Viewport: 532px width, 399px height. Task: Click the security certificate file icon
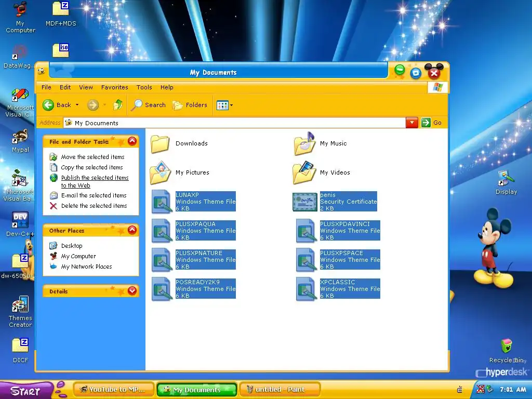[x=304, y=202]
